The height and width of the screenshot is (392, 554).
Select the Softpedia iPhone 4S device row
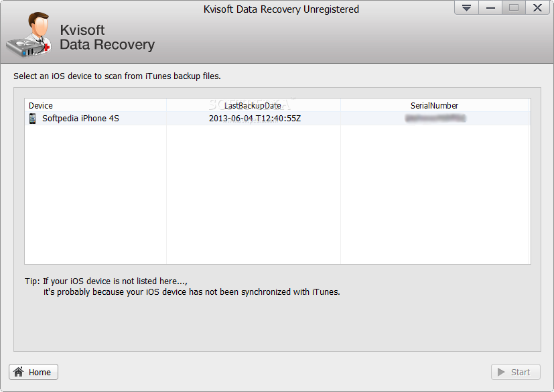(x=277, y=119)
